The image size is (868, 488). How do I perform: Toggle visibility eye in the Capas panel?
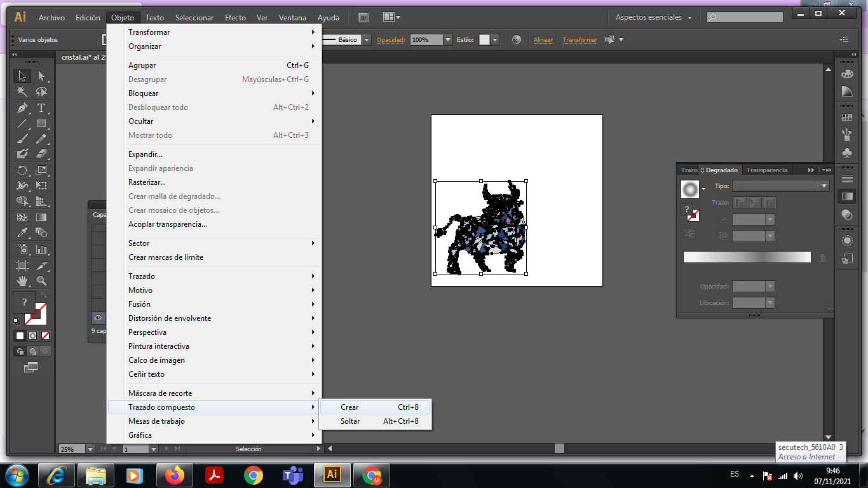pyautogui.click(x=98, y=318)
